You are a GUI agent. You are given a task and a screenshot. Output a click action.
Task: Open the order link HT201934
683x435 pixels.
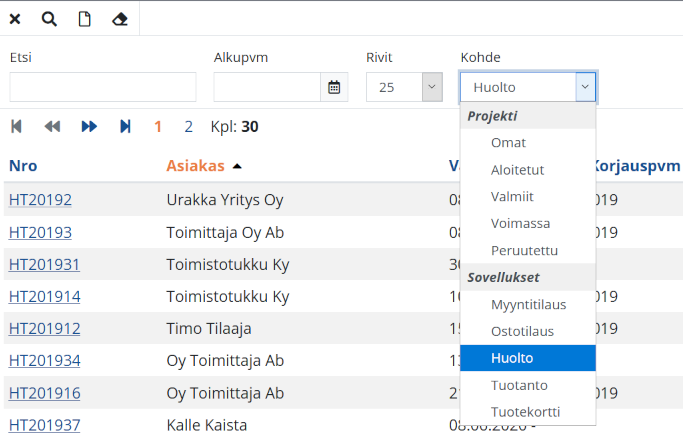tap(44, 360)
